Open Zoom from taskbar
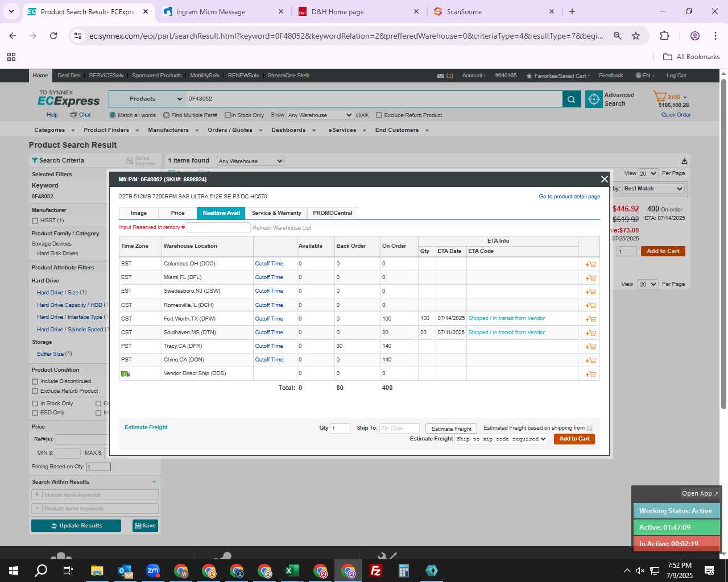Viewport: 728px width, 582px height. pos(153,571)
